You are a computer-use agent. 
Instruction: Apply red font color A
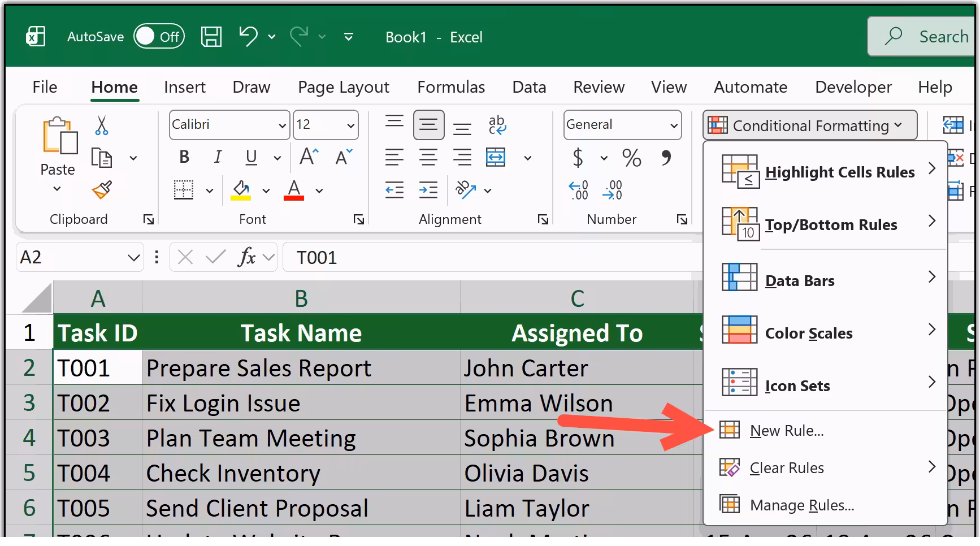[x=294, y=190]
